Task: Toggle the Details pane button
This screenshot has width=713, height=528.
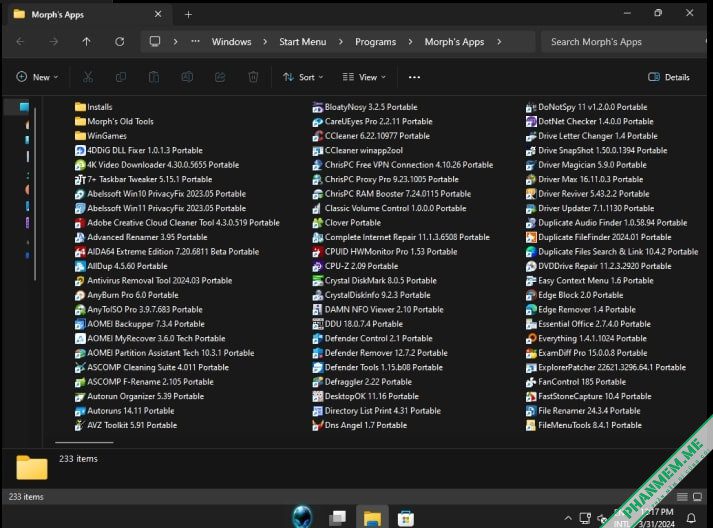Action: [668, 77]
